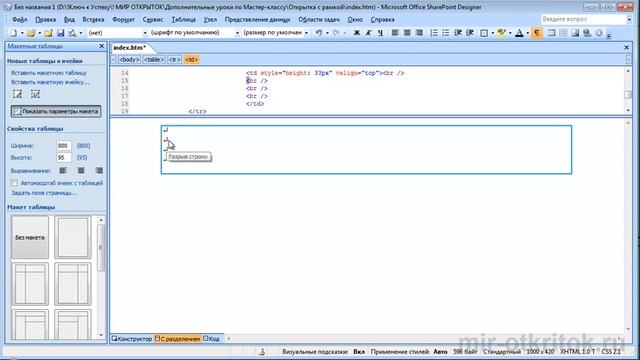The image size is (640, 360).
Task: Open the Справка menu
Action: pyautogui.click(x=382, y=20)
